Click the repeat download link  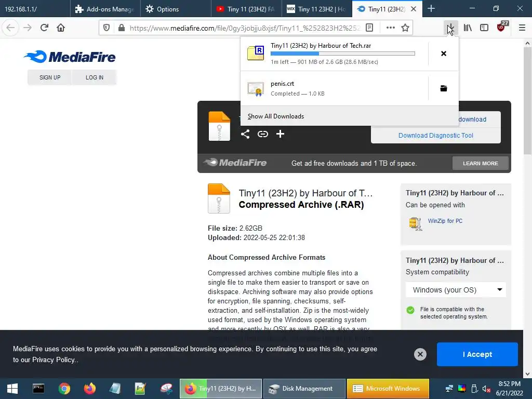[472, 119]
